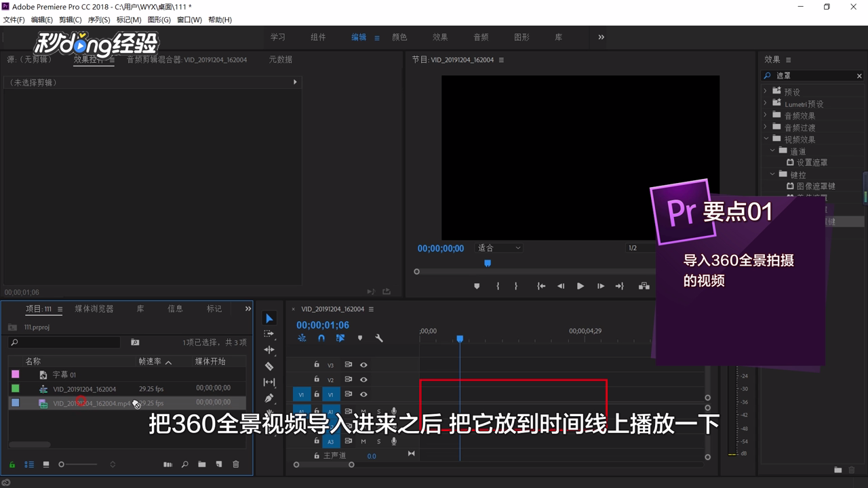Play the sequence in Program Monitor
868x488 pixels.
pyautogui.click(x=580, y=286)
